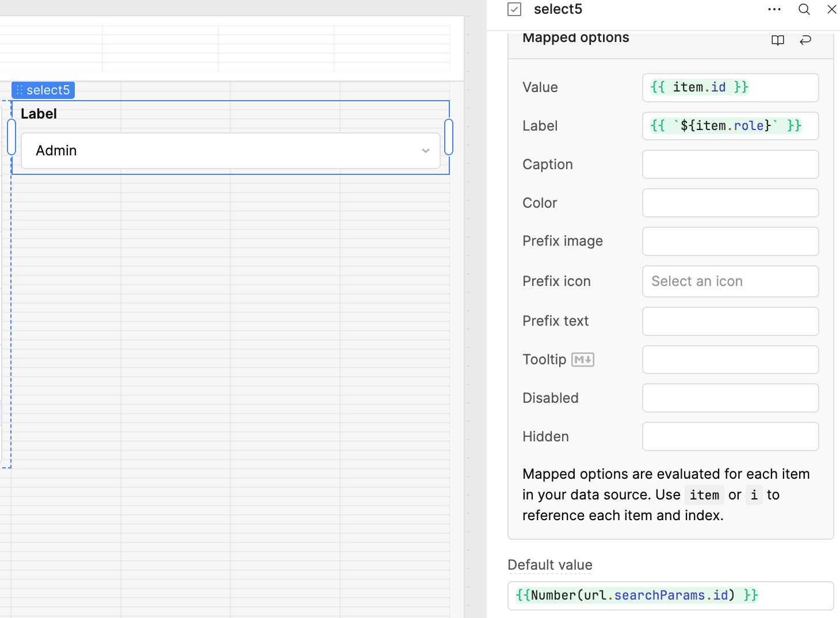This screenshot has width=840, height=618.
Task: Click the Default value label
Action: coord(549,565)
